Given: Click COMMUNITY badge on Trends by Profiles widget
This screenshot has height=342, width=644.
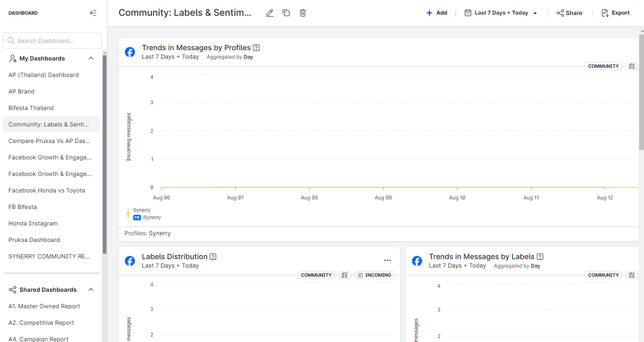Looking at the screenshot, I should [x=603, y=66].
